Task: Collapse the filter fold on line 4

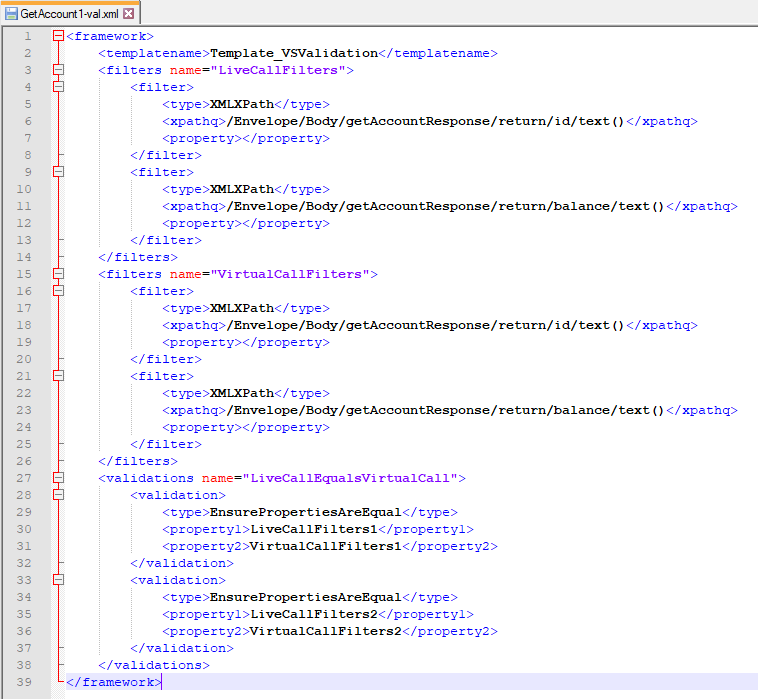Action: [58, 87]
